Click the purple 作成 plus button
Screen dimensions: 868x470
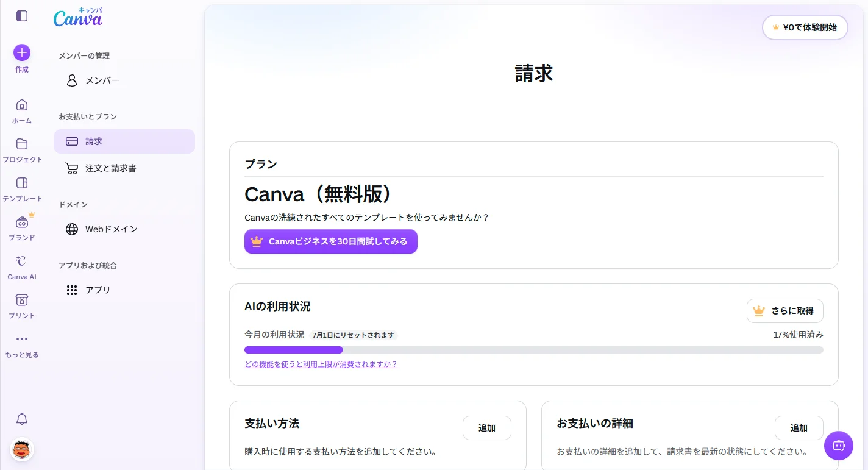point(22,52)
